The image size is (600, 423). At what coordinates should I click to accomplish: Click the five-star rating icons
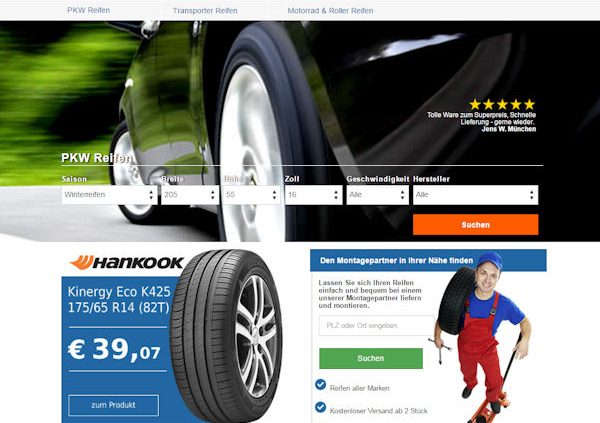502,104
